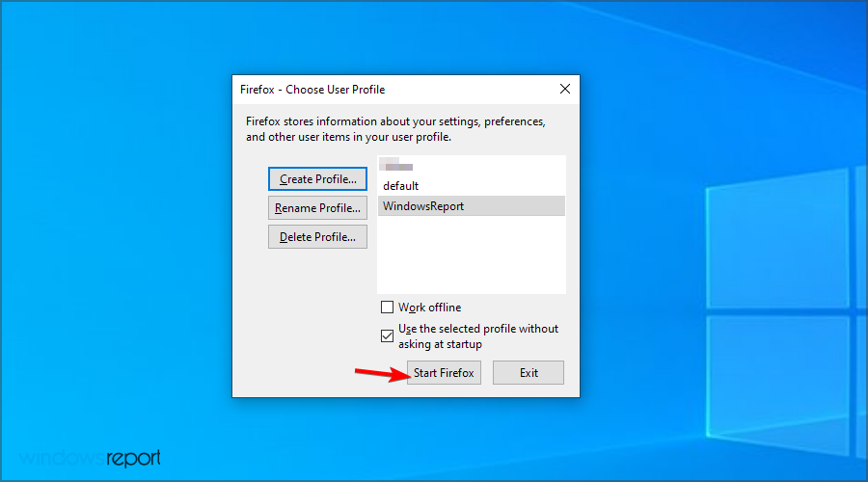This screenshot has height=482, width=868.
Task: Select the WindowsReport profile
Action: [471, 206]
